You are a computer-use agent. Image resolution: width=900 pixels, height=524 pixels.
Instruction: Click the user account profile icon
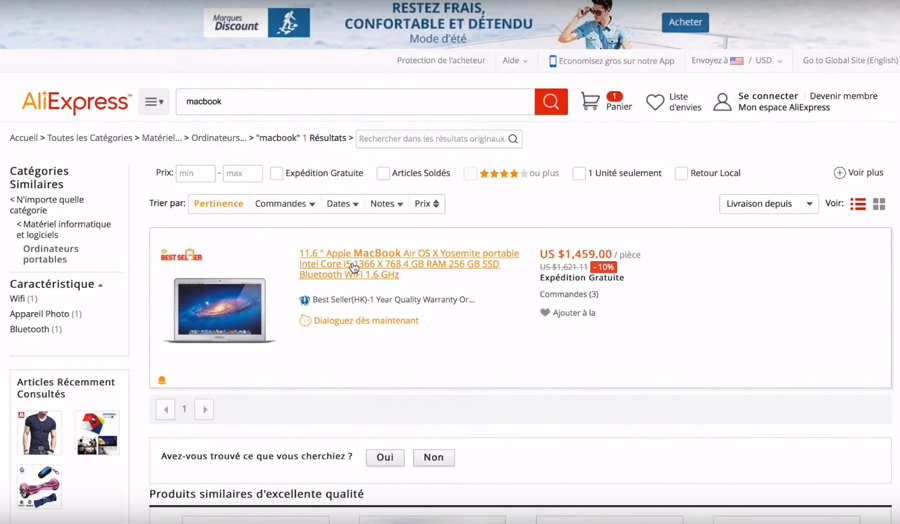[722, 102]
